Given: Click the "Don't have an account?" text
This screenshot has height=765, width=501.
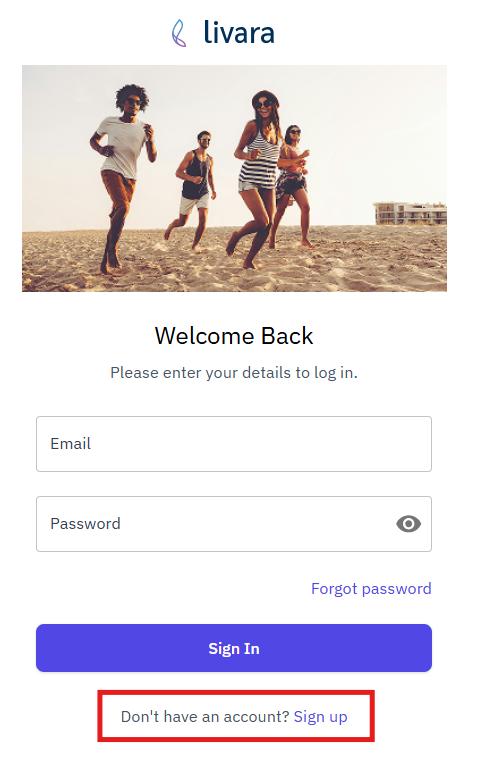Looking at the screenshot, I should (205, 717).
